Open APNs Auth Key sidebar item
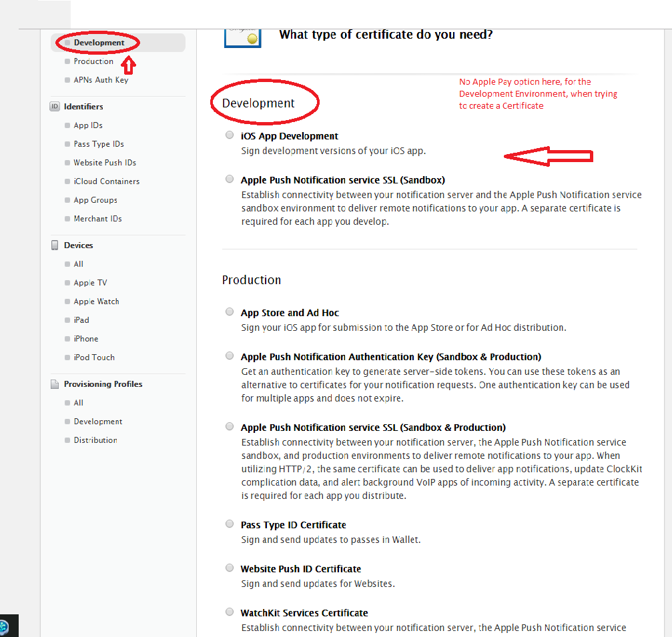 pyautogui.click(x=101, y=79)
